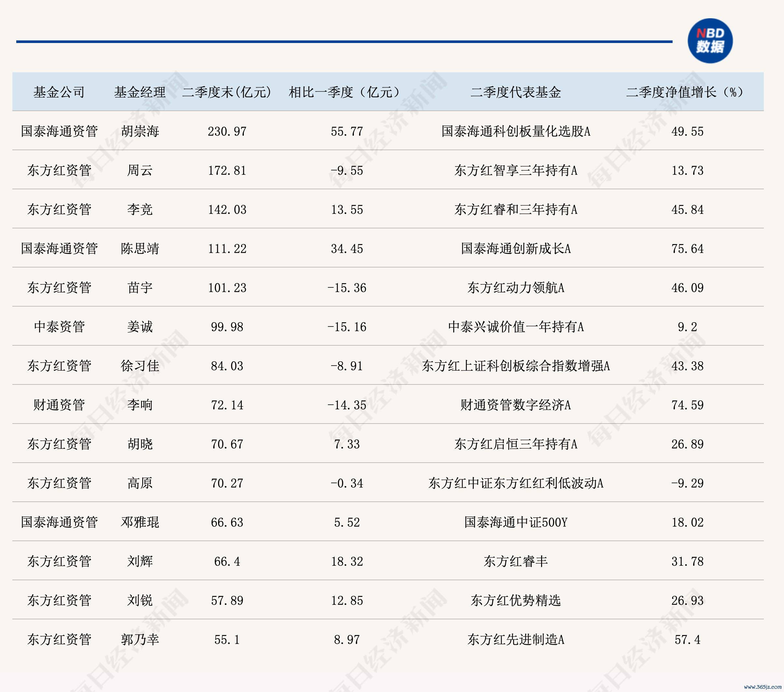The width and height of the screenshot is (784, 692).
Task: Select quarter-end value 111.22
Action: point(227,249)
